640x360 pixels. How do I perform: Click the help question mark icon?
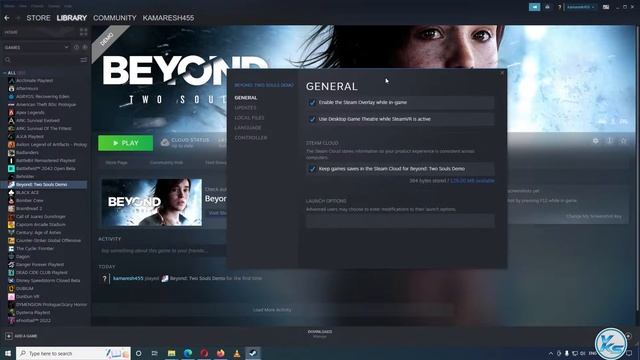coord(560,7)
